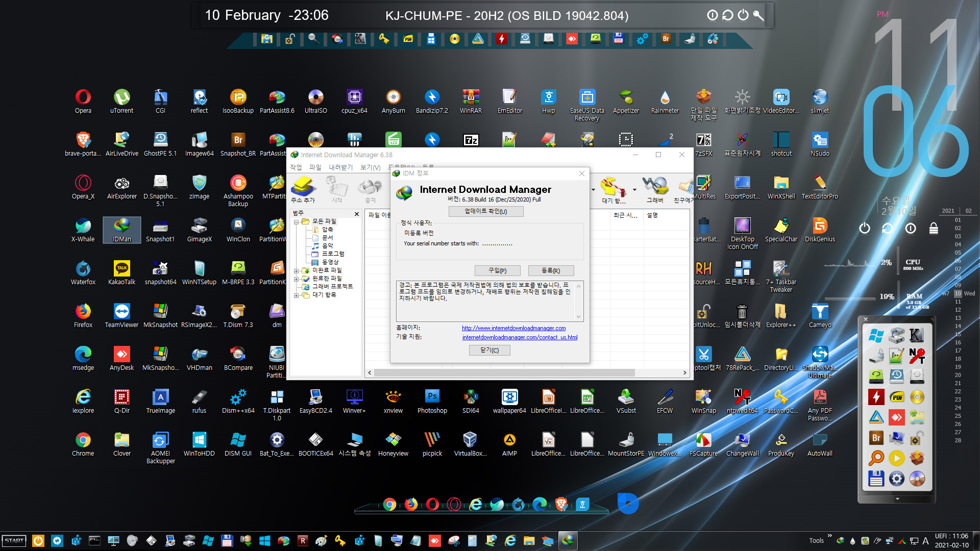Image resolution: width=980 pixels, height=551 pixels.
Task: Click the Tools toolbar label on the taskbar
Action: [x=816, y=541]
